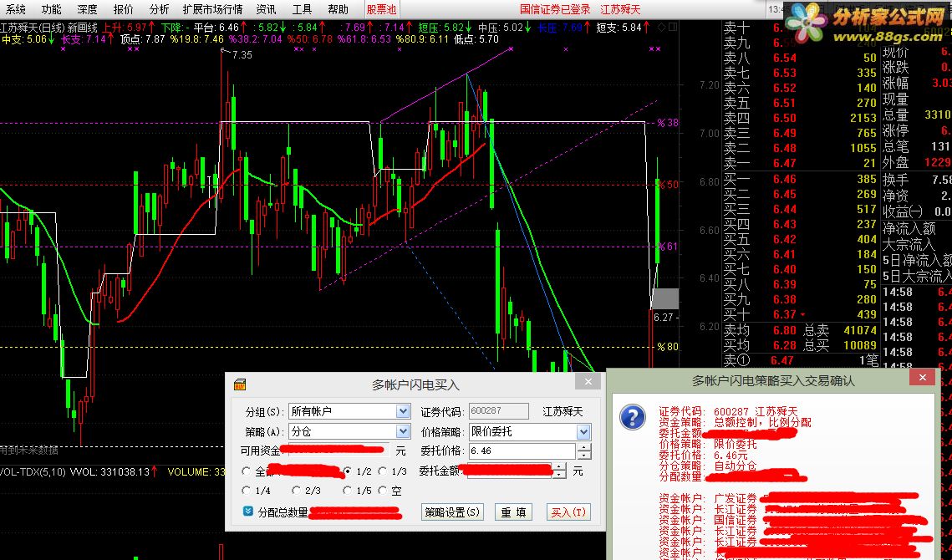Click the 6.27 price marker on chart
Viewport: 952px width, 560px height.
(x=664, y=317)
